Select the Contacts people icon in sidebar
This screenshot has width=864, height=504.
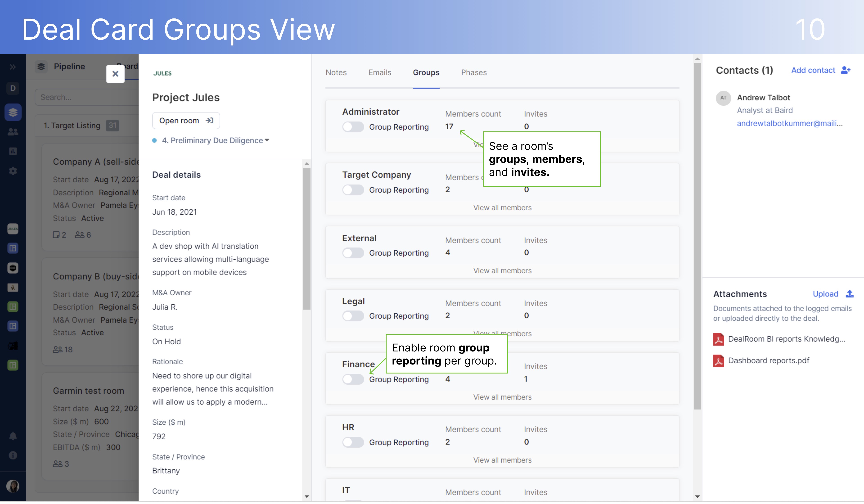pyautogui.click(x=13, y=131)
